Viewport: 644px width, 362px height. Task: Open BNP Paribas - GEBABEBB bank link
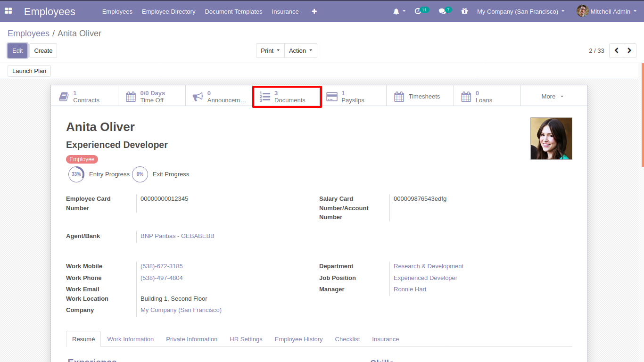[177, 236]
